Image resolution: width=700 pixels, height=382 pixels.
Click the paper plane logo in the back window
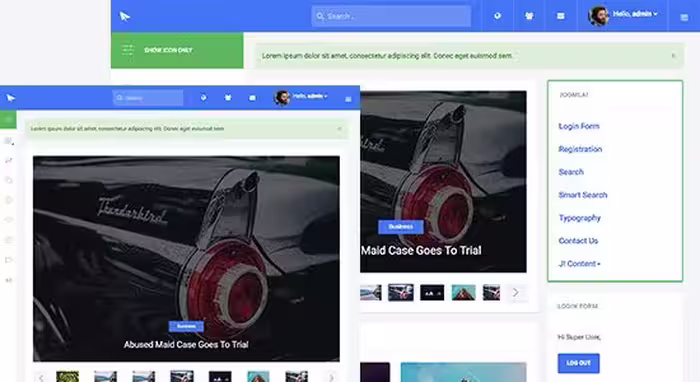point(125,17)
